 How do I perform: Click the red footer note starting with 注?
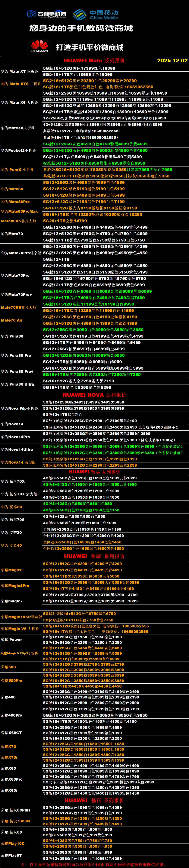click(x=94, y=865)
